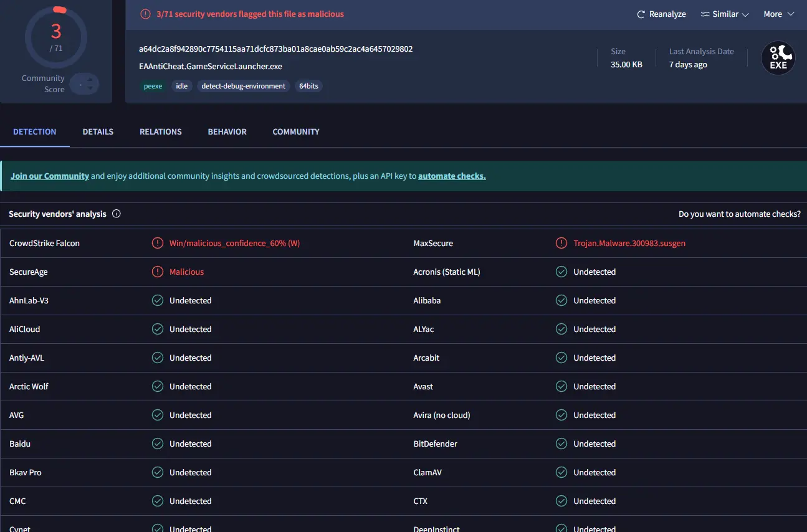The image size is (807, 532).
Task: Go to the Relations tab
Action: click(x=161, y=131)
